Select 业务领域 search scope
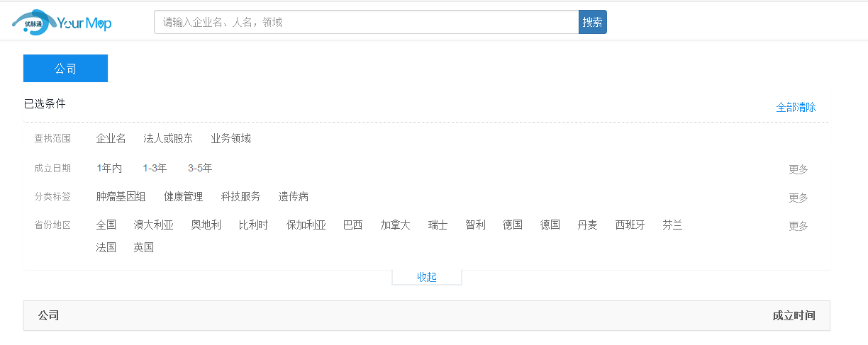 pyautogui.click(x=230, y=139)
